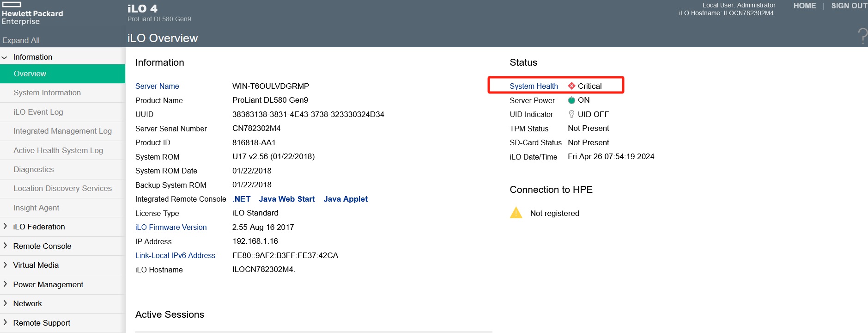Select System Information in the sidebar
The height and width of the screenshot is (333, 868).
point(47,92)
